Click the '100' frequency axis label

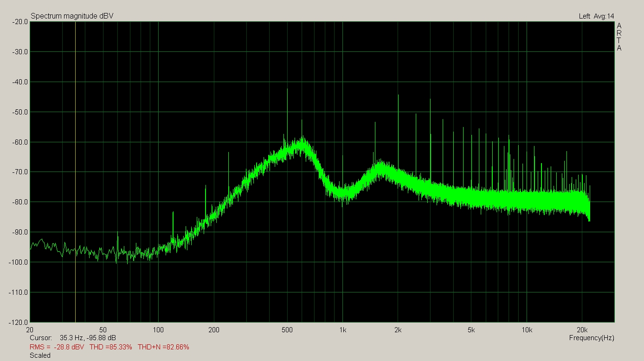[x=159, y=330]
